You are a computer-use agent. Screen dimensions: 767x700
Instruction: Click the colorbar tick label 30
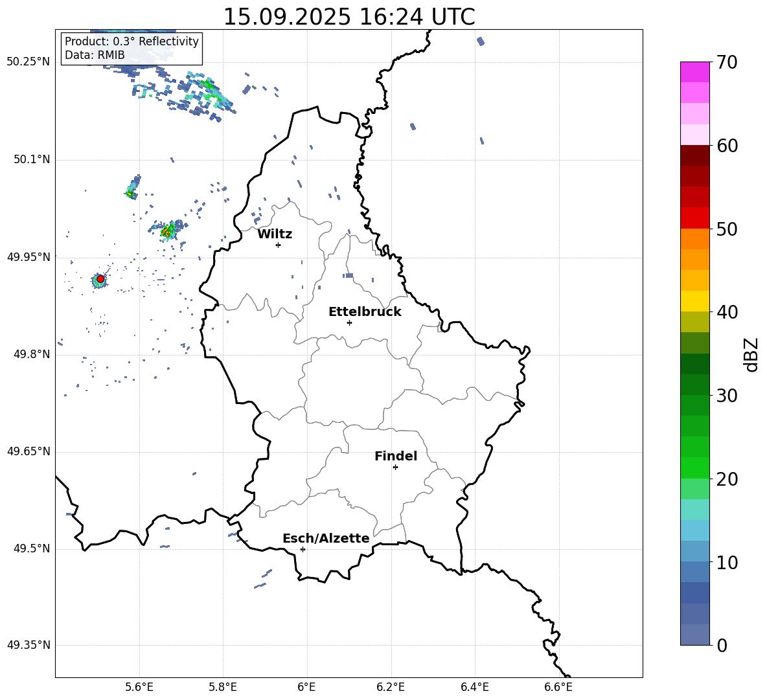(727, 396)
